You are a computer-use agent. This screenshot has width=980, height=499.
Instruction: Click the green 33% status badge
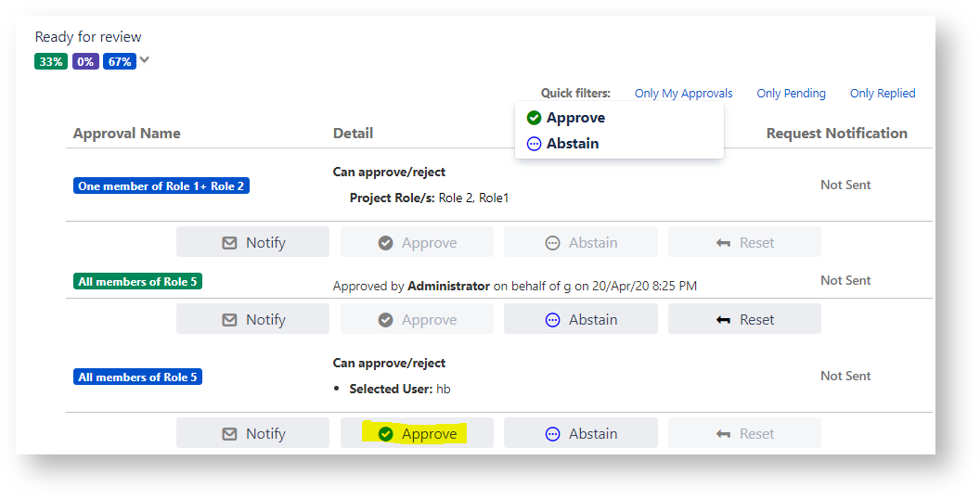[x=51, y=62]
